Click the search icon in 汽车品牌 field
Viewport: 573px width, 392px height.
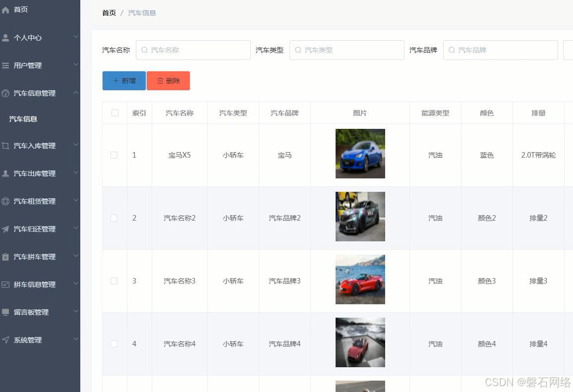pos(452,50)
